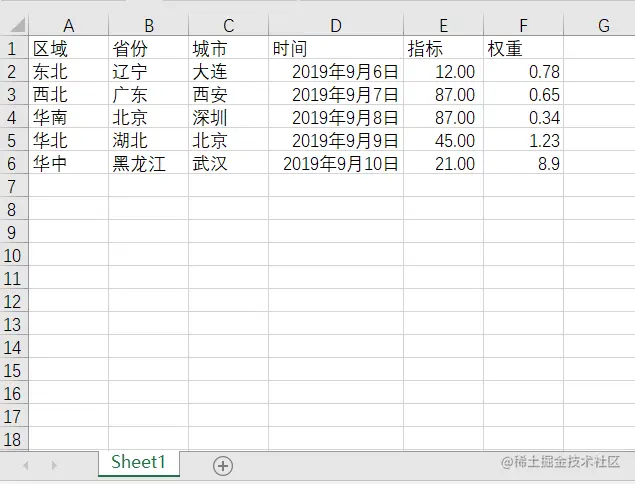Select the cell containing 华南
This screenshot has width=635, height=484.
68,118
